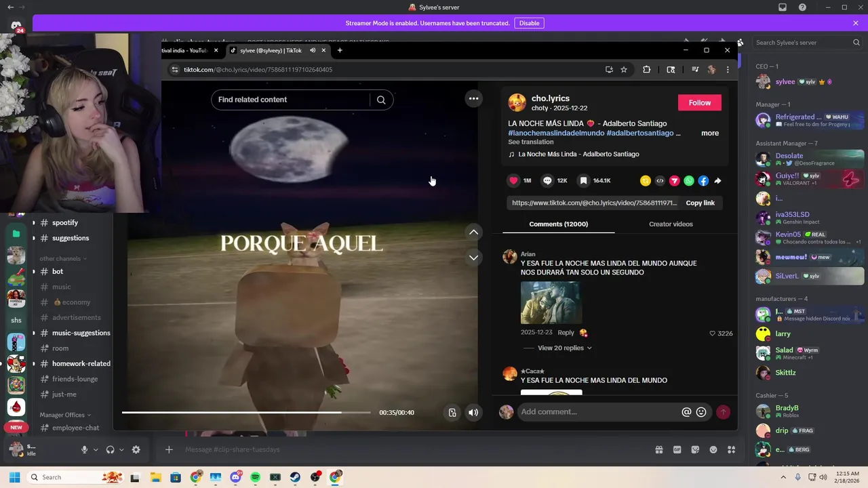The width and height of the screenshot is (868, 488).
Task: Open Spotify from the Windows taskbar
Action: 255,477
